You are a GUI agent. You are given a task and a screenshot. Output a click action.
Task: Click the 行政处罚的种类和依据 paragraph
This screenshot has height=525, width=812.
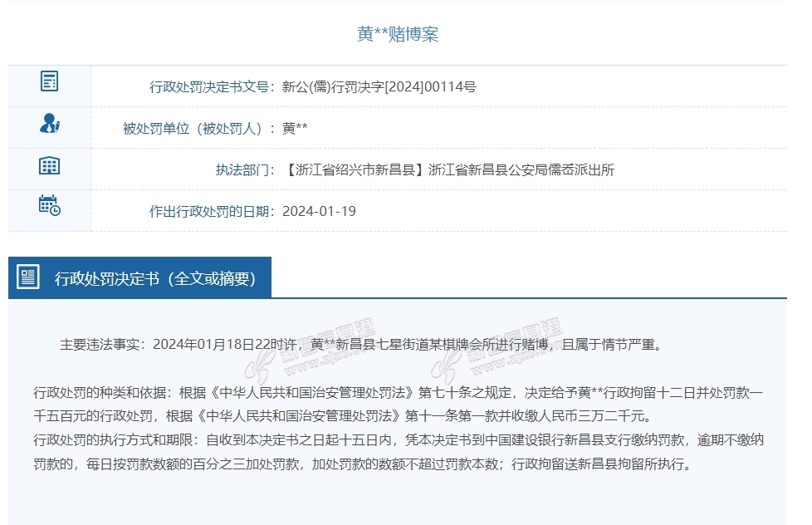pyautogui.click(x=397, y=402)
